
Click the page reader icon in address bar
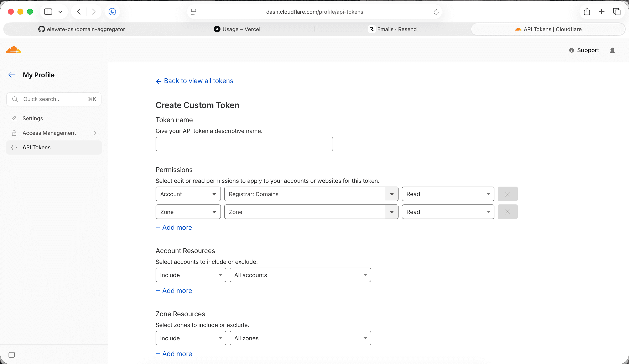(x=193, y=12)
